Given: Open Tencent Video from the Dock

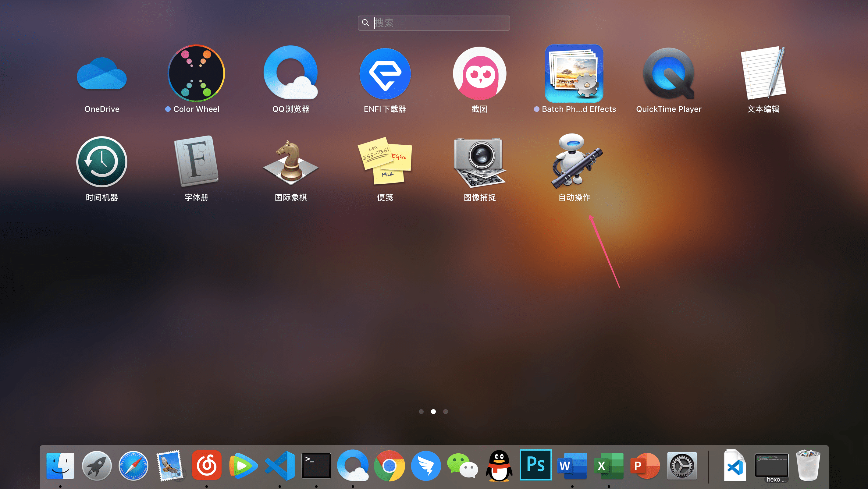Looking at the screenshot, I should click(243, 466).
